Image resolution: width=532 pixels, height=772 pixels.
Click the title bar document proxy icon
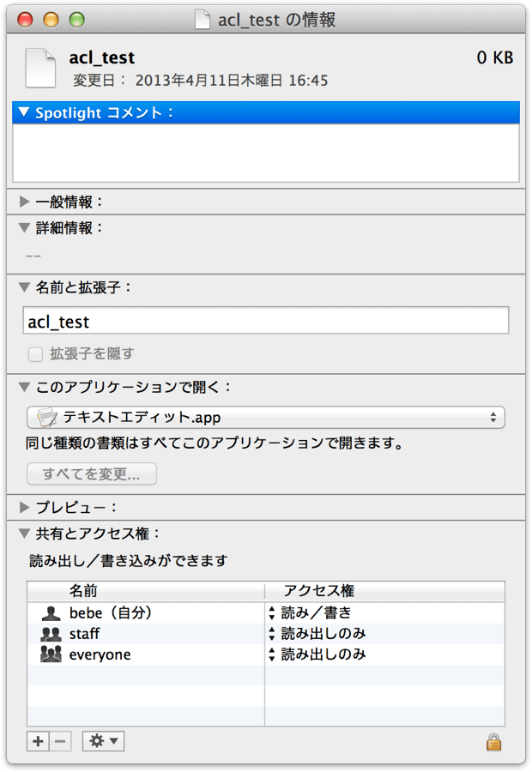point(203,20)
